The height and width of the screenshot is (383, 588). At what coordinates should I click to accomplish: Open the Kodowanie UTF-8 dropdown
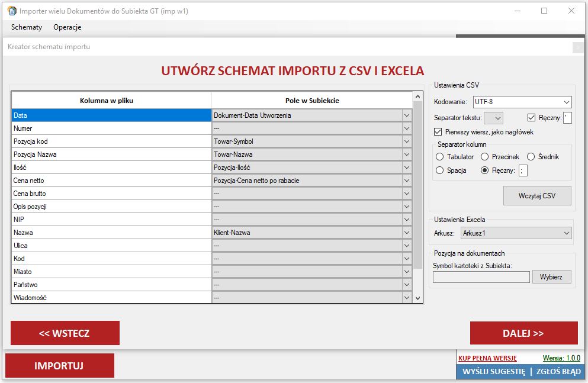click(521, 102)
